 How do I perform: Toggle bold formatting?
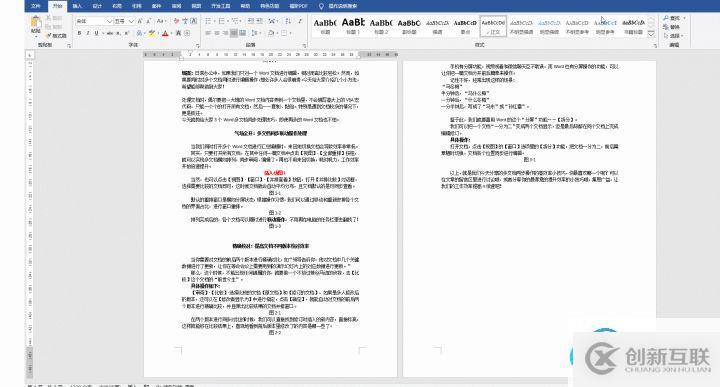click(x=79, y=34)
